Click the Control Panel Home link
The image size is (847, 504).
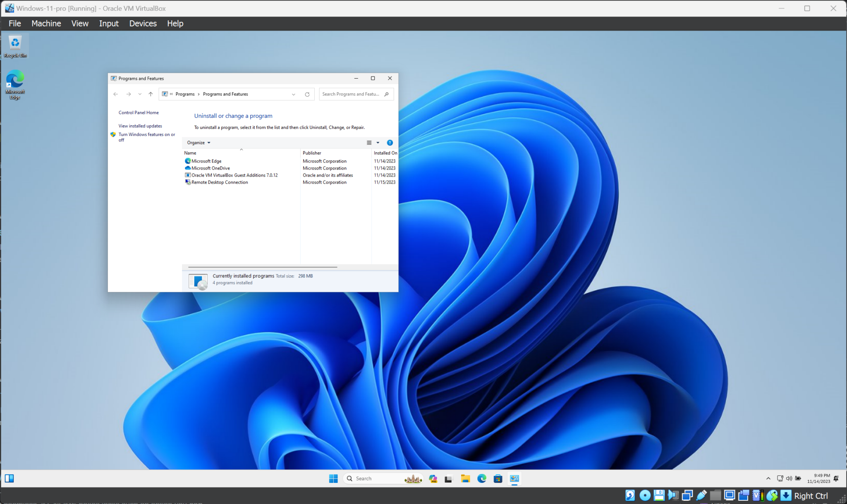pos(138,112)
